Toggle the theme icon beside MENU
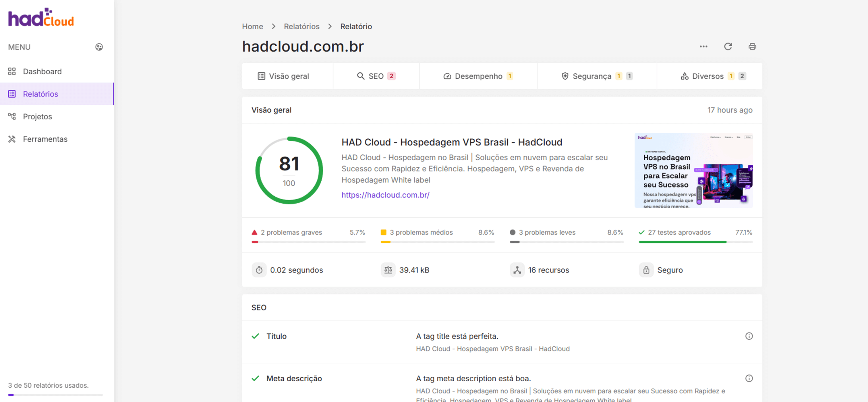 pyautogui.click(x=99, y=47)
